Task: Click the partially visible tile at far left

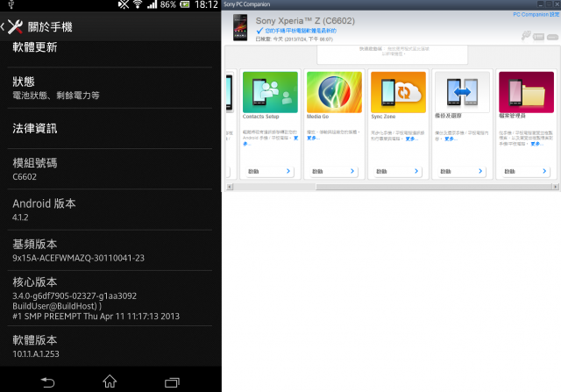Action: tap(230, 124)
